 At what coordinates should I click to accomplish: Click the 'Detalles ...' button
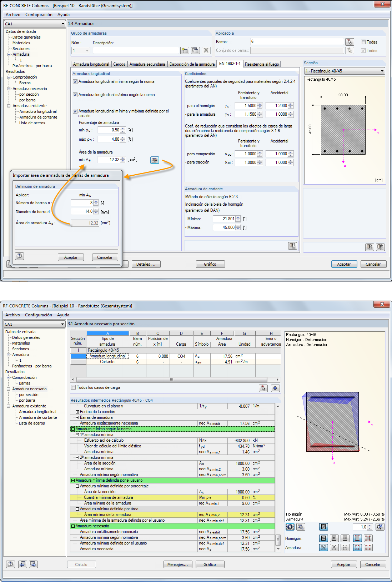146,264
